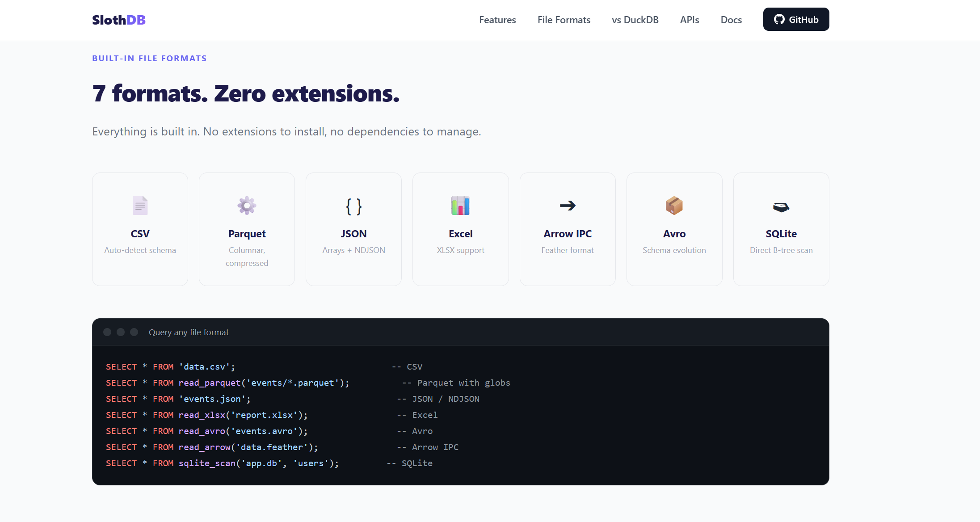Click the first terminal window dot
Image resolution: width=980 pixels, height=522 pixels.
[x=107, y=332]
